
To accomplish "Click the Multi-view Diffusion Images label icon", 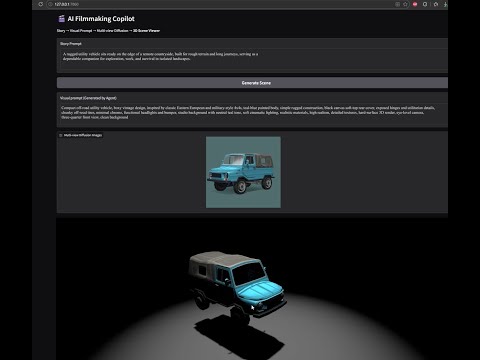I will (x=61, y=135).
